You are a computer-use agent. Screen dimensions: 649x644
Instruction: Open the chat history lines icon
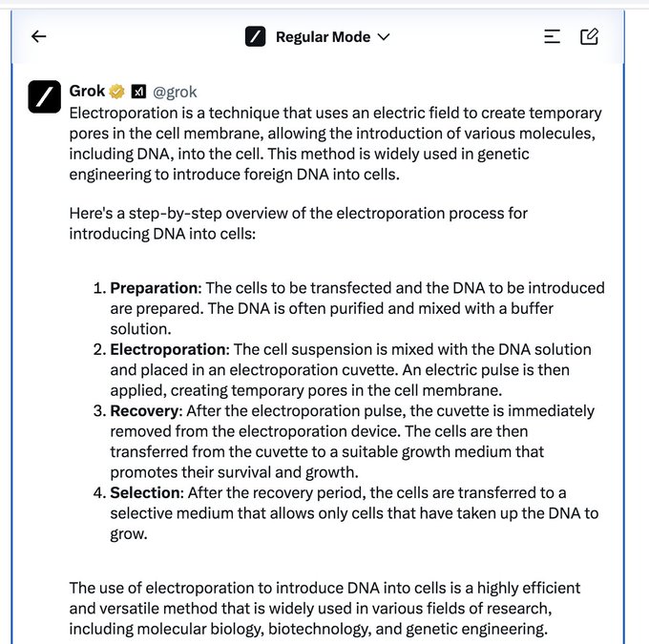(x=552, y=36)
